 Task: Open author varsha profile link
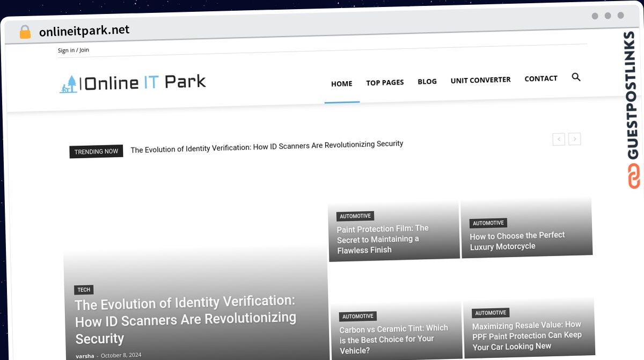coord(85,356)
